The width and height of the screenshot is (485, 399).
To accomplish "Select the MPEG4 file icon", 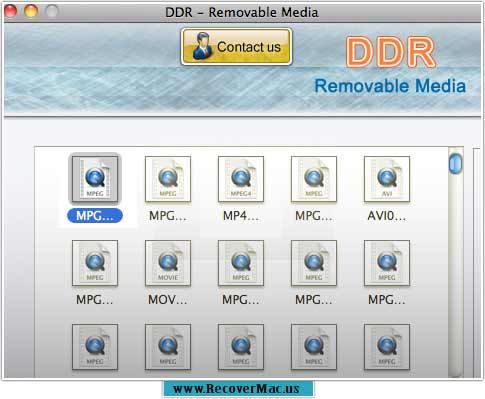I will pyautogui.click(x=241, y=179).
